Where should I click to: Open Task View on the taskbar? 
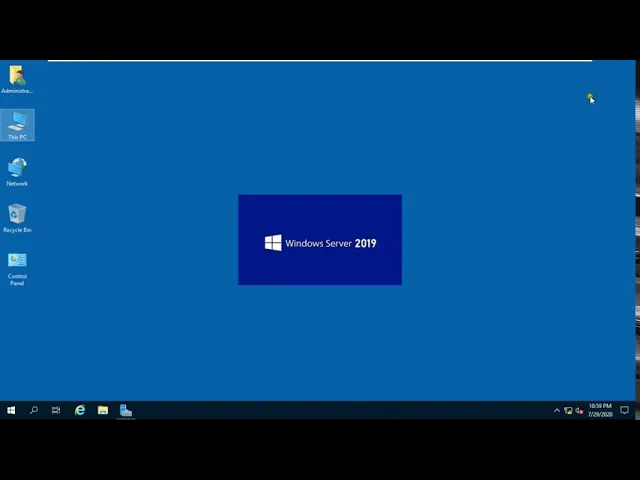[x=56, y=410]
